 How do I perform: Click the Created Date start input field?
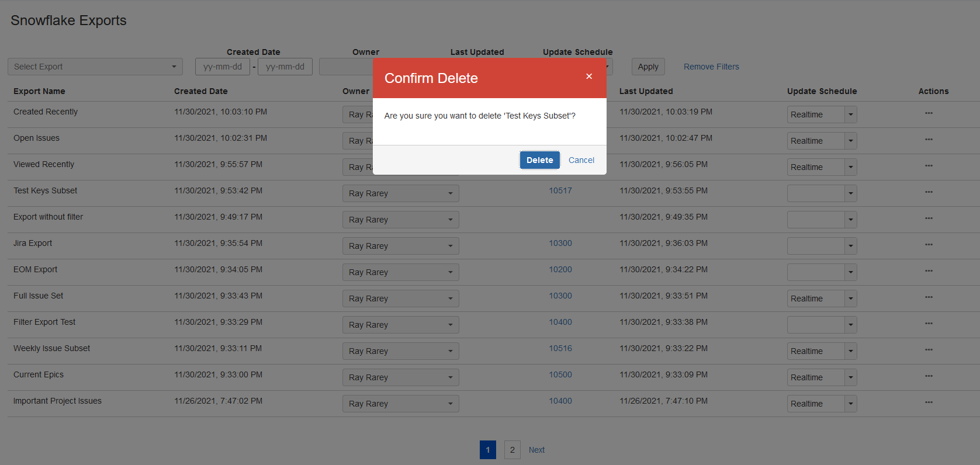(x=223, y=67)
